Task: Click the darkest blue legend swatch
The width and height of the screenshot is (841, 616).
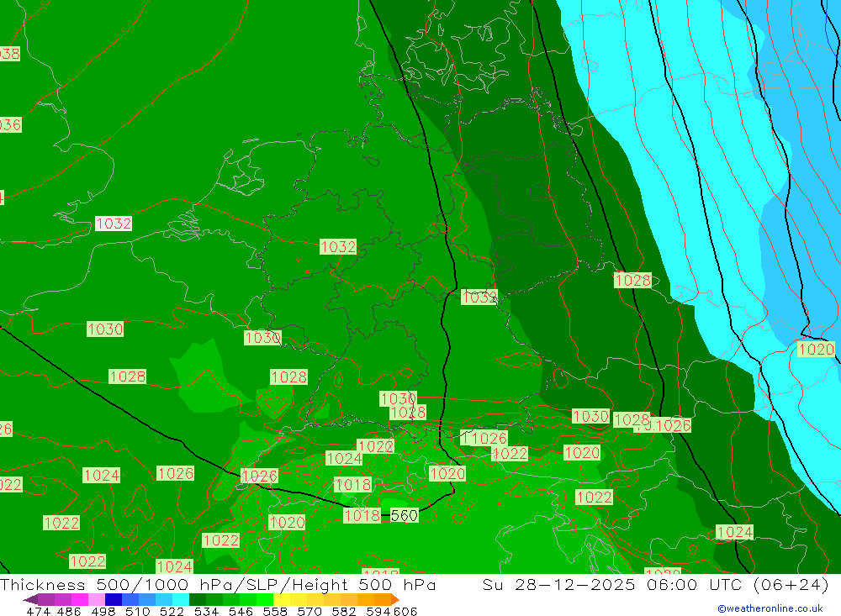Action: [114, 599]
